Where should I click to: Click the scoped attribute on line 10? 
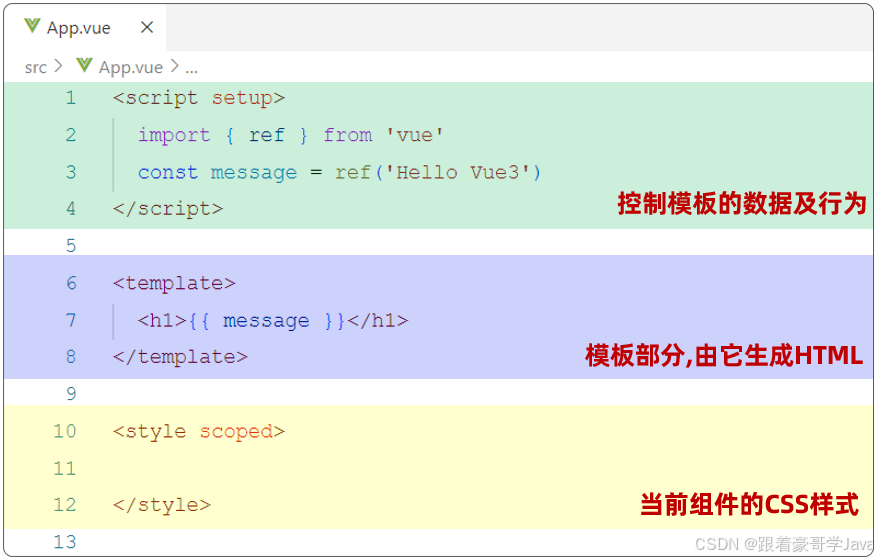(x=236, y=432)
